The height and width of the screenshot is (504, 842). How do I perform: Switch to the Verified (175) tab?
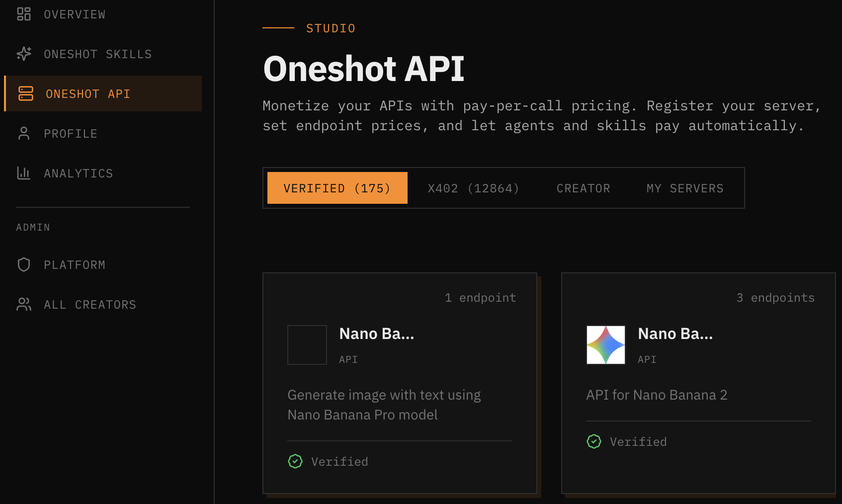pyautogui.click(x=337, y=188)
